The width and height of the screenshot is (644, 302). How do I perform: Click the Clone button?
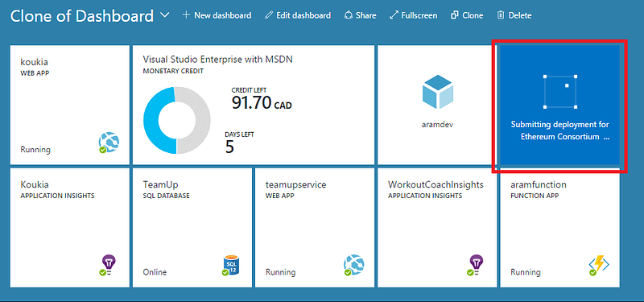(467, 15)
